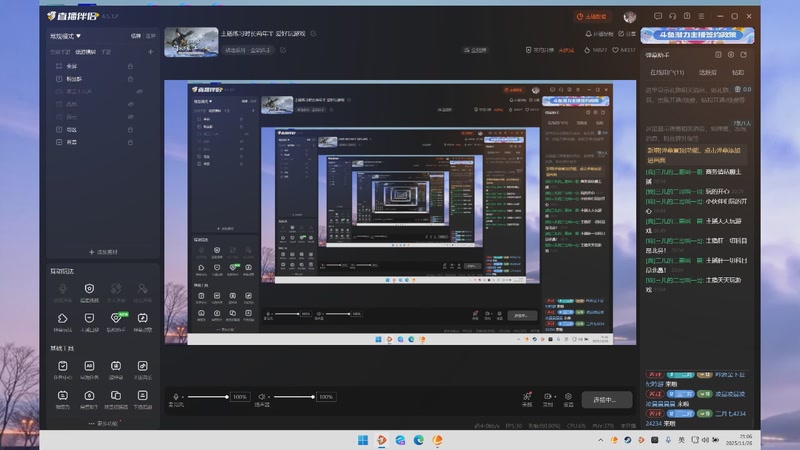
Task: Click the clipboard icon beside the hamburger menu
Action: tap(687, 16)
